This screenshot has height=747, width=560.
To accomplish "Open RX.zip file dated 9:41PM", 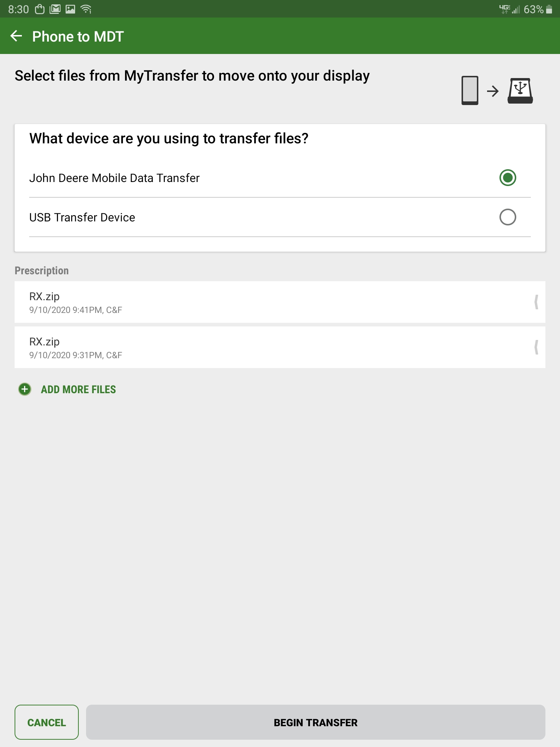I will click(280, 302).
